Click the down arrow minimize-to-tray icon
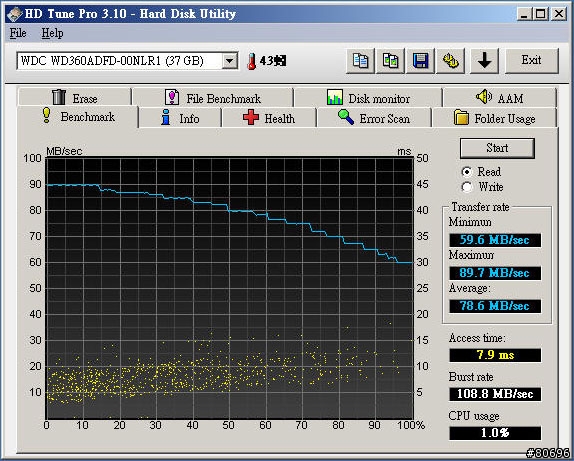The image size is (574, 461). pyautogui.click(x=484, y=61)
